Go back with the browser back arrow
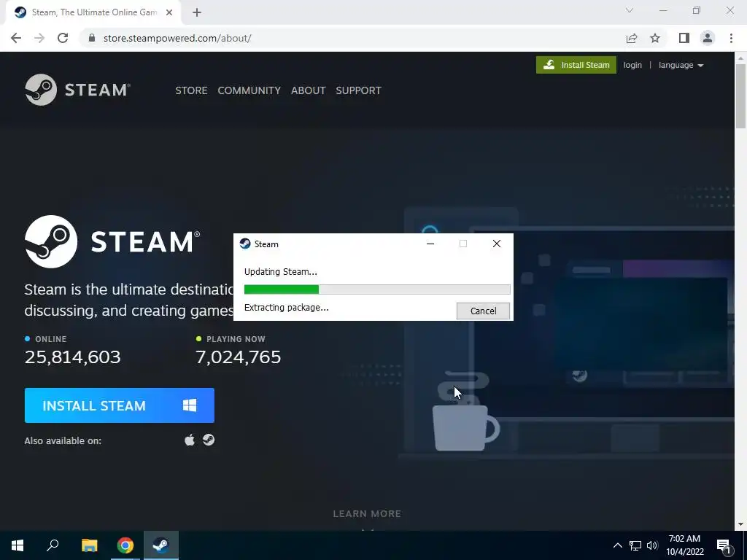Screen dimensions: 747x560 click(16, 38)
